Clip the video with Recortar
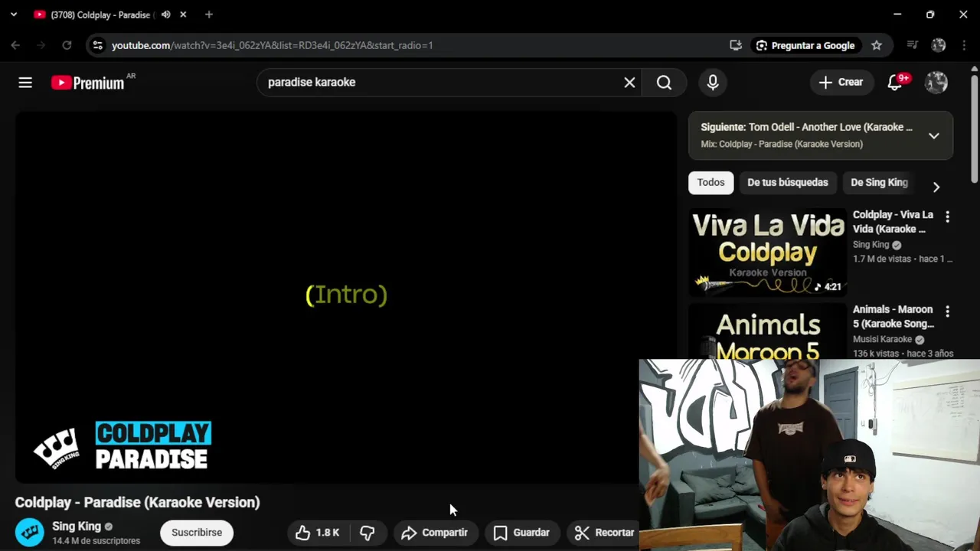 (x=605, y=533)
